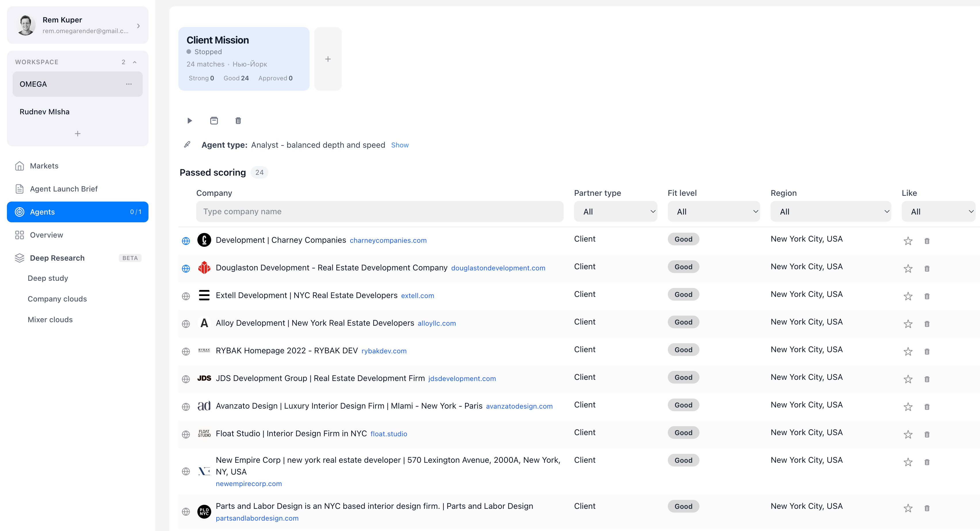Open OMEGA workspace three-dots menu
This screenshot has height=531, width=980.
129,84
